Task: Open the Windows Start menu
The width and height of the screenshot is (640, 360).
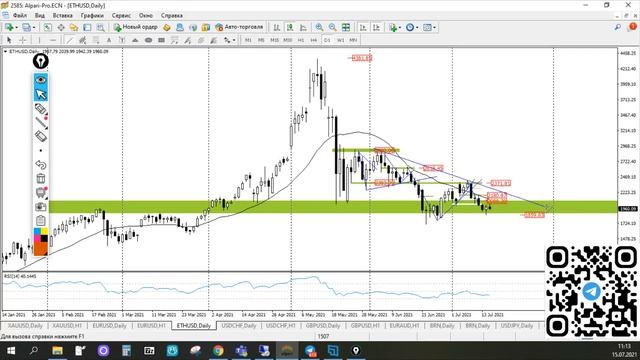Action: [x=11, y=351]
